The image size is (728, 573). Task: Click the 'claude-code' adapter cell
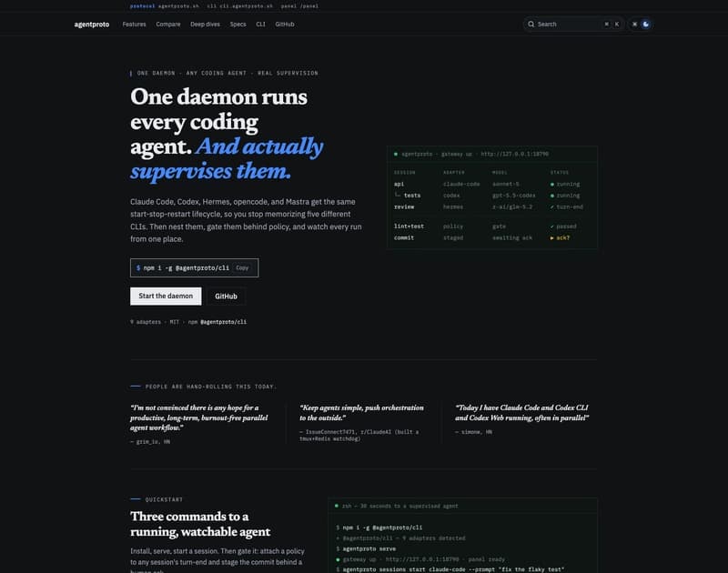tap(461, 185)
